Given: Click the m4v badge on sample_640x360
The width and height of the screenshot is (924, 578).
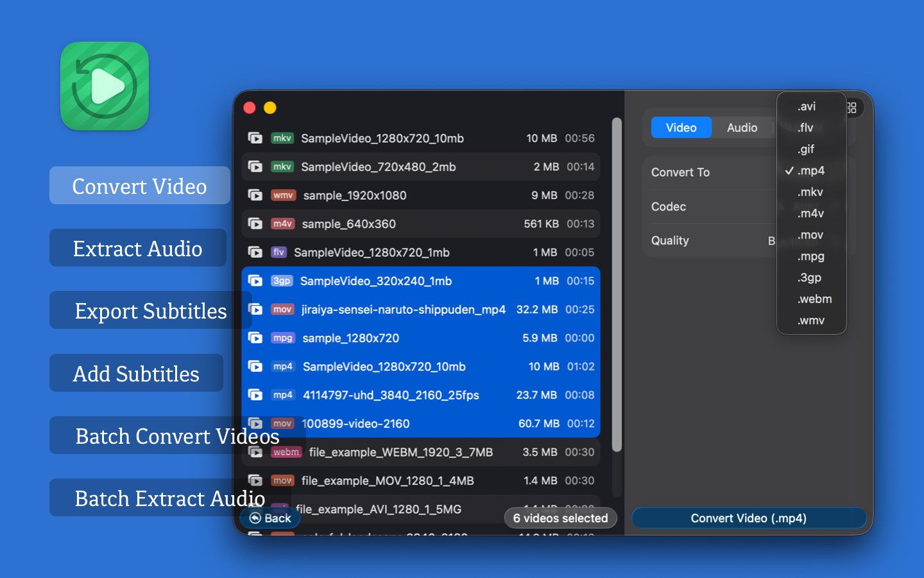Looking at the screenshot, I should coord(282,224).
